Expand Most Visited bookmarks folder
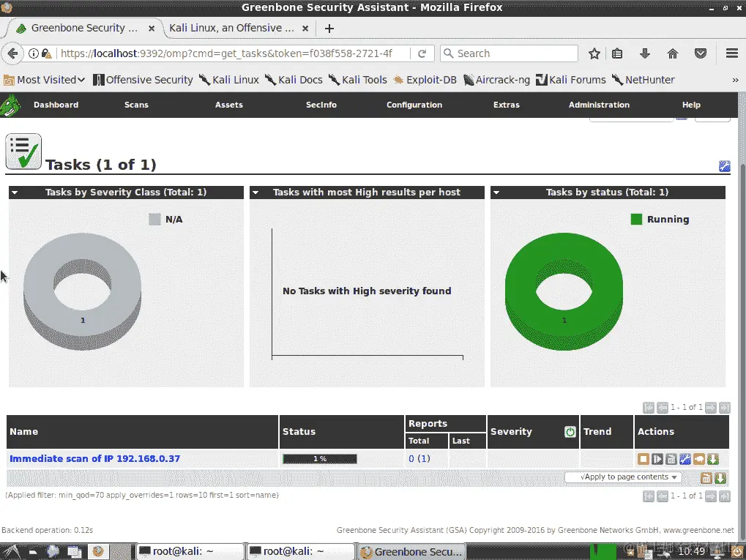Image resolution: width=746 pixels, height=560 pixels. [44, 80]
